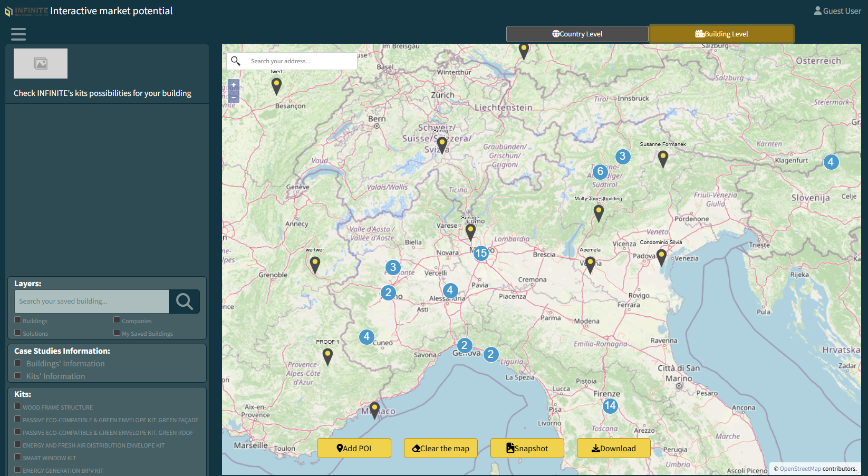868x476 pixels.
Task: Click the Guest User account icon
Action: (818, 11)
